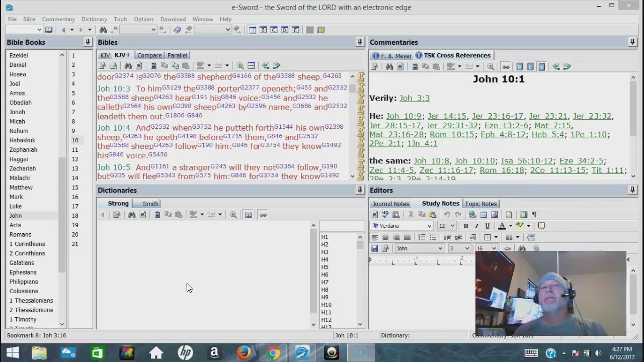This screenshot has height=362, width=644.
Task: Toggle underline formatting in the editor
Action: pos(487,226)
